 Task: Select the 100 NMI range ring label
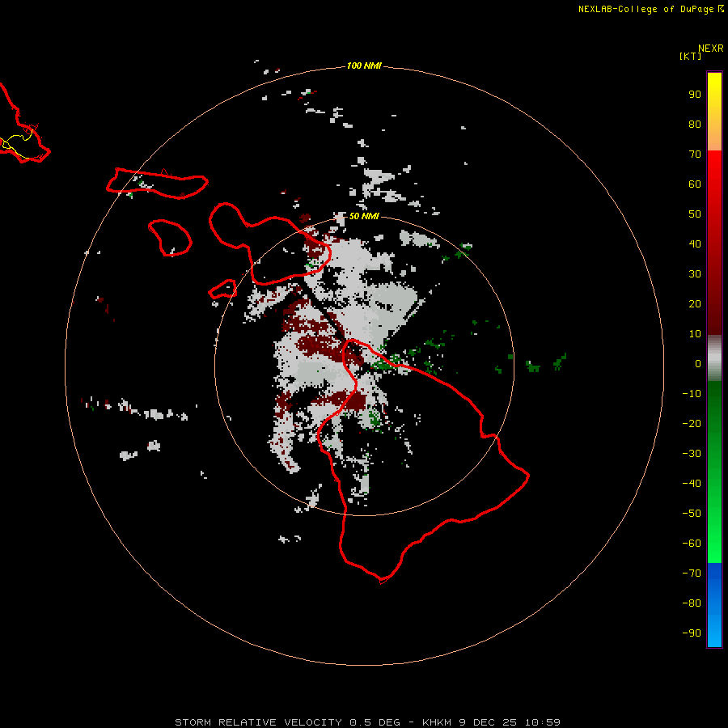pyautogui.click(x=364, y=66)
